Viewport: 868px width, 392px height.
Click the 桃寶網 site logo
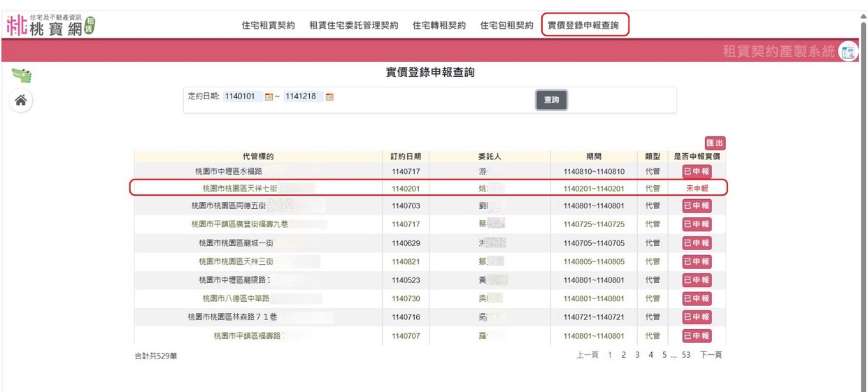pyautogui.click(x=50, y=25)
